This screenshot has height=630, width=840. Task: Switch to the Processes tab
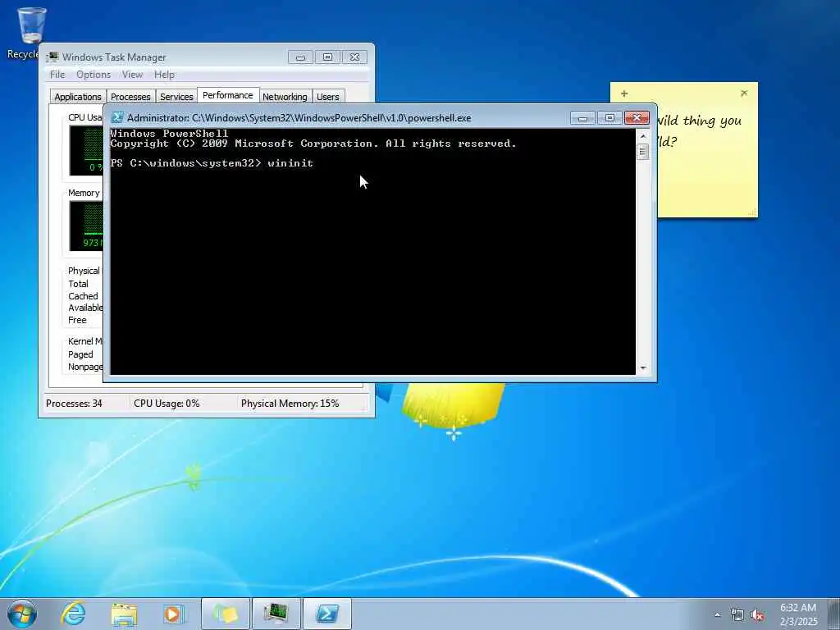[x=130, y=97]
